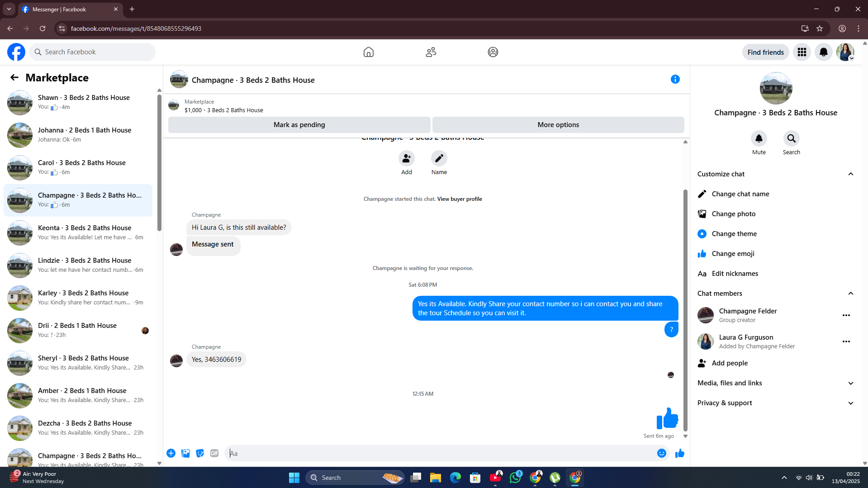Click the chat messages scrollbar

tap(685, 310)
